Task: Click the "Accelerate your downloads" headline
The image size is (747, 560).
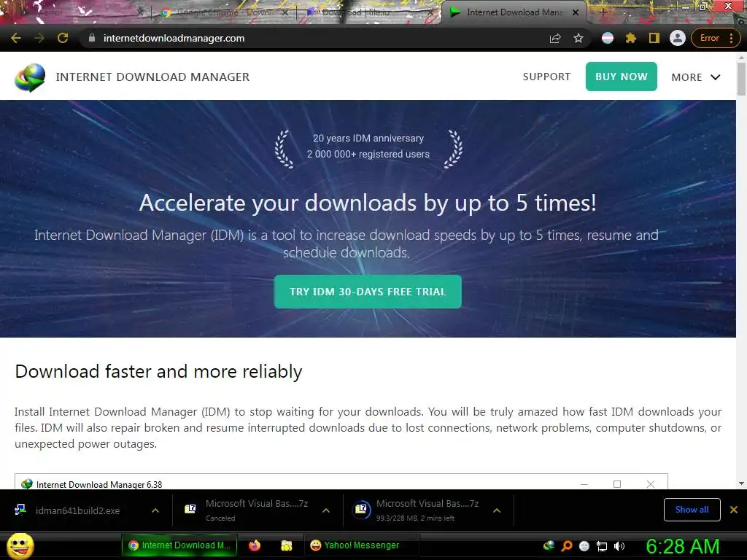Action: point(368,203)
